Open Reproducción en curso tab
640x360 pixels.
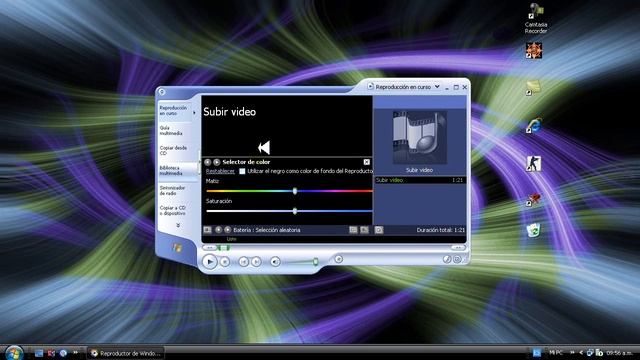coord(174,111)
